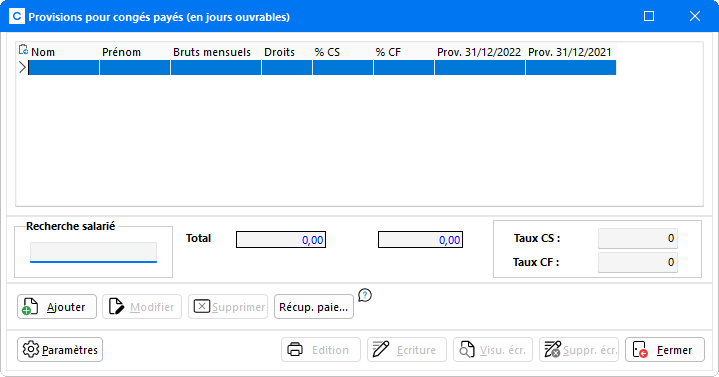Click the Modifier button
This screenshot has height=377, width=719.
142,306
